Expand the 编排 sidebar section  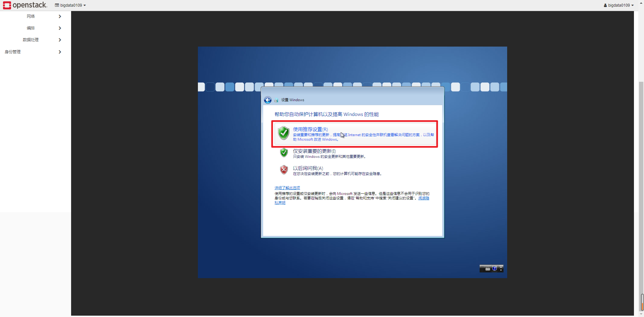35,28
